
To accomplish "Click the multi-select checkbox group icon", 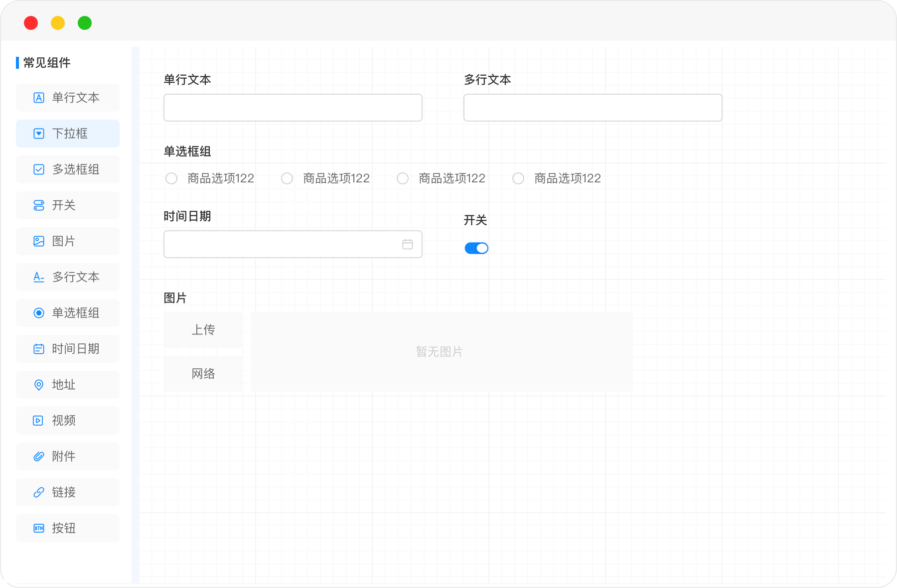I will [39, 169].
